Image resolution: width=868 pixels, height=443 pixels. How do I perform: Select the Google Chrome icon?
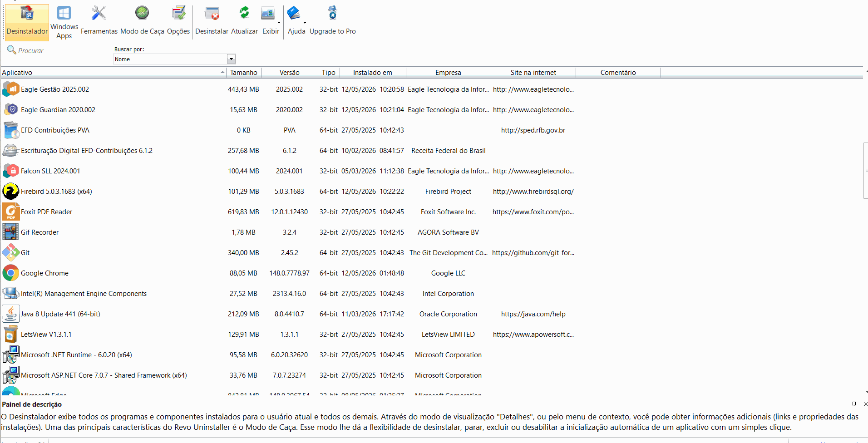click(11, 273)
